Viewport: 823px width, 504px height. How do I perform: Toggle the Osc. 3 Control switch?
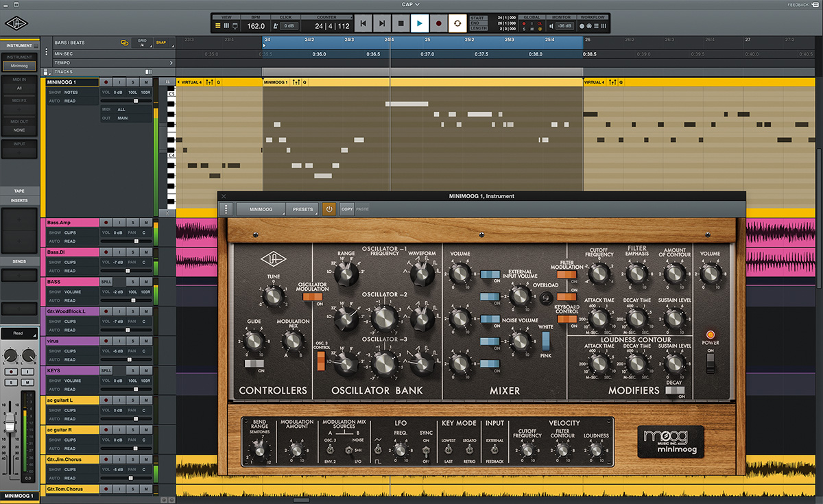point(320,361)
